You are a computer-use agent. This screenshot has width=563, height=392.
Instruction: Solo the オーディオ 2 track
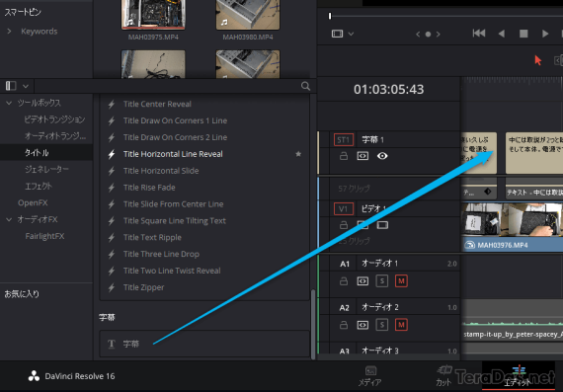coord(382,325)
